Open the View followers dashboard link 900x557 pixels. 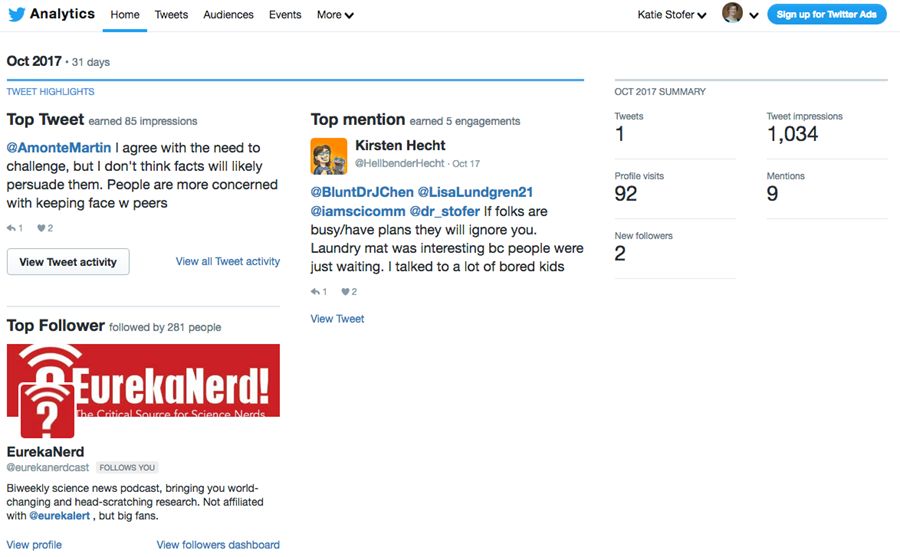coord(218,544)
